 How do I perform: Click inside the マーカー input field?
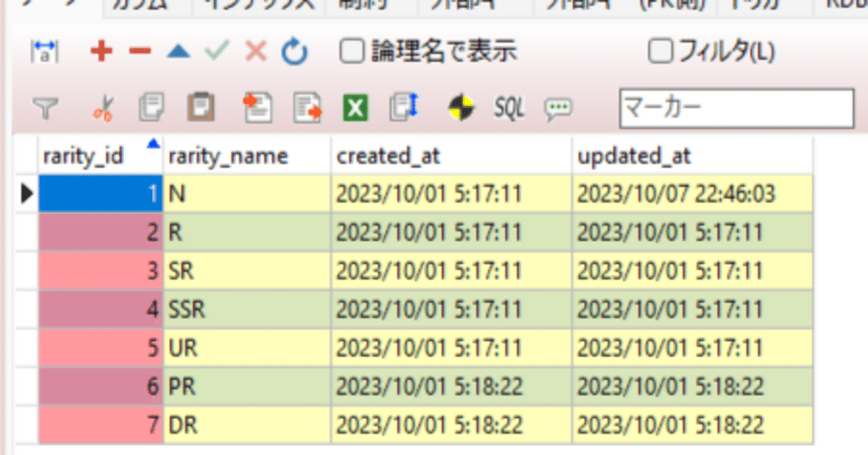736,107
